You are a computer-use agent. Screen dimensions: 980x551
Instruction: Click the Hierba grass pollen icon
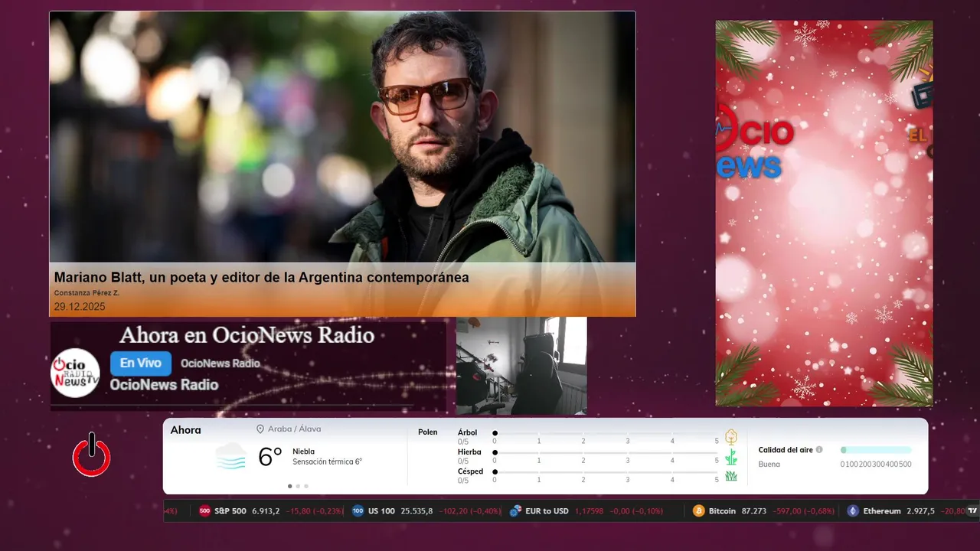[x=731, y=457]
